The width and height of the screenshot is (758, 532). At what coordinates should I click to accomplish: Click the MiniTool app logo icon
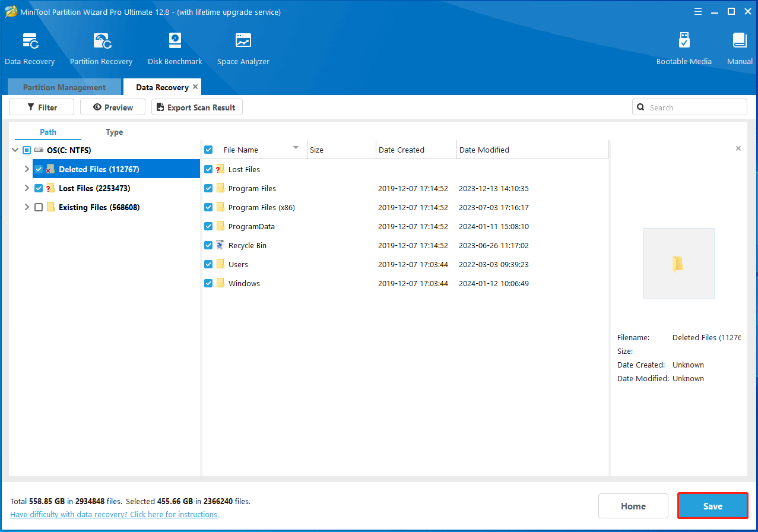pos(11,12)
